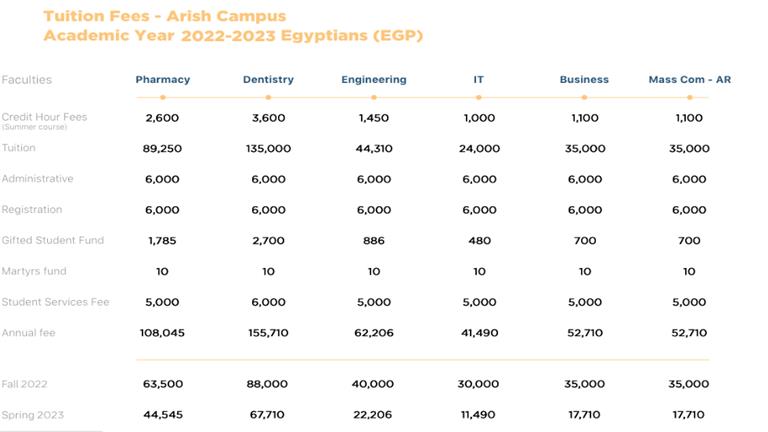768x432 pixels.
Task: Click the Mass Com - AR header
Action: (x=689, y=80)
